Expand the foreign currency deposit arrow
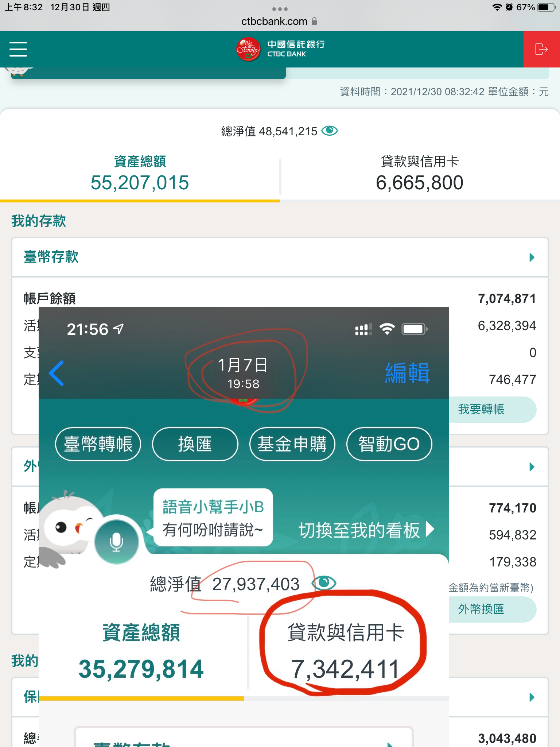Screen dimensions: 560x747 point(532,467)
